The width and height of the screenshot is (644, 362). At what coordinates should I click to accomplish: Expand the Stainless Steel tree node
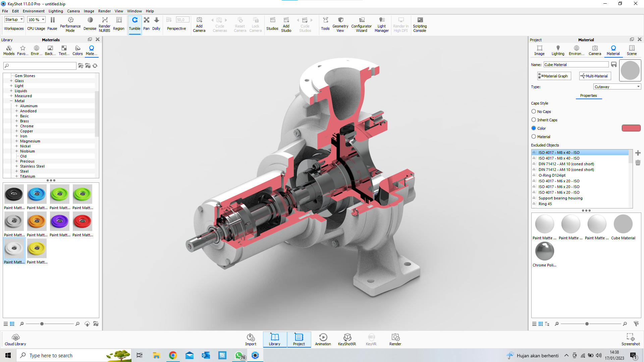[16, 166]
